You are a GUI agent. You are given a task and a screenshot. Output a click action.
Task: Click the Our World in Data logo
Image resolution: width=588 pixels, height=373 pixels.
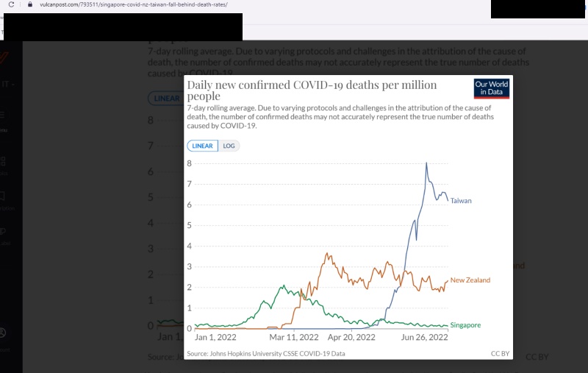click(x=492, y=89)
